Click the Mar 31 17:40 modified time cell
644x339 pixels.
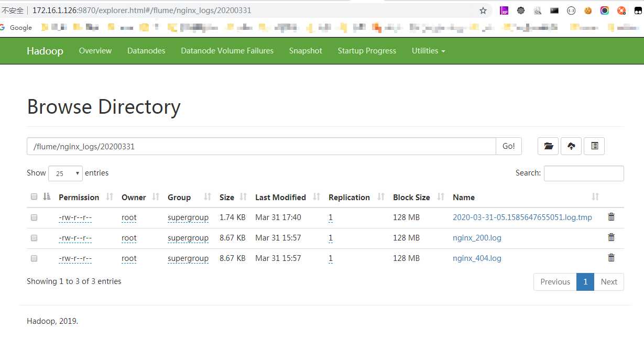[278, 217]
